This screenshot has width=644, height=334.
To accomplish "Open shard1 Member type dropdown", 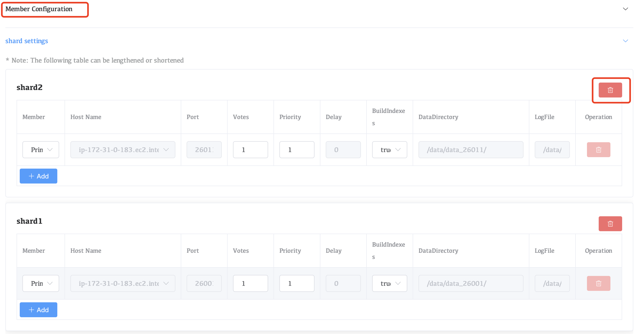I will point(41,283).
